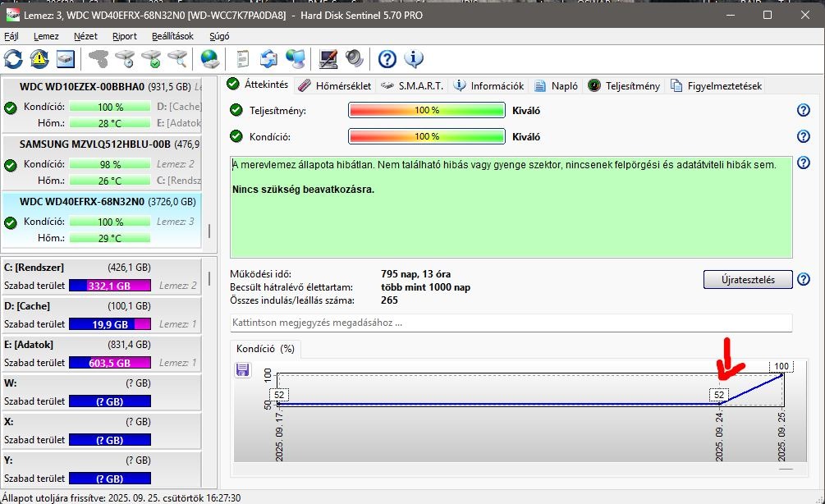Screen dimensions: 825x504
Task: Click help icon beside green status text box
Action: [804, 163]
